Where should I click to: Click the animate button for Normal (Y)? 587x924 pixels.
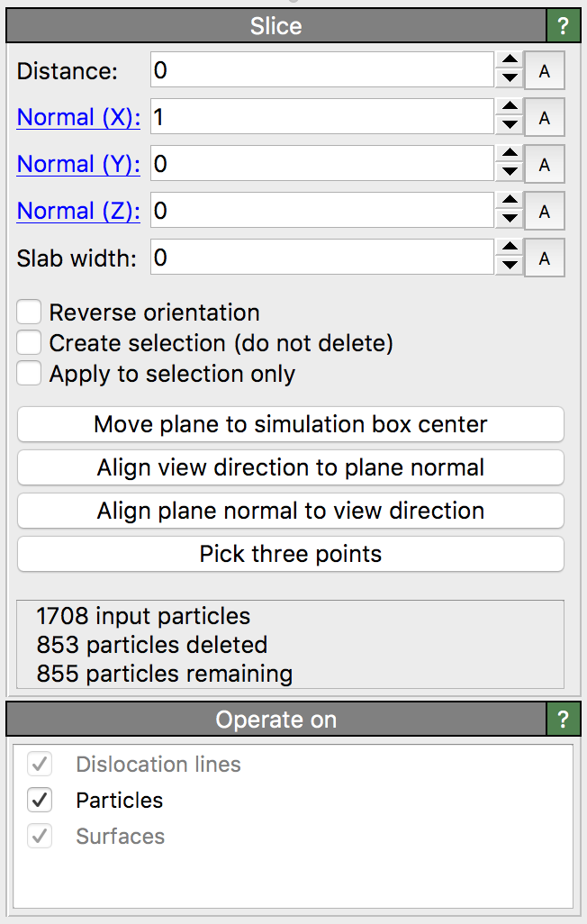(x=544, y=165)
